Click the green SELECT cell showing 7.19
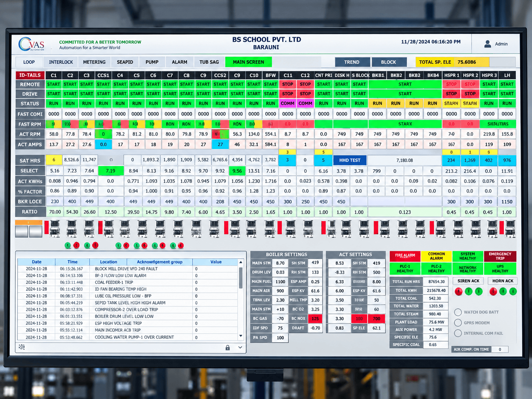532x399 pixels. 111,171
